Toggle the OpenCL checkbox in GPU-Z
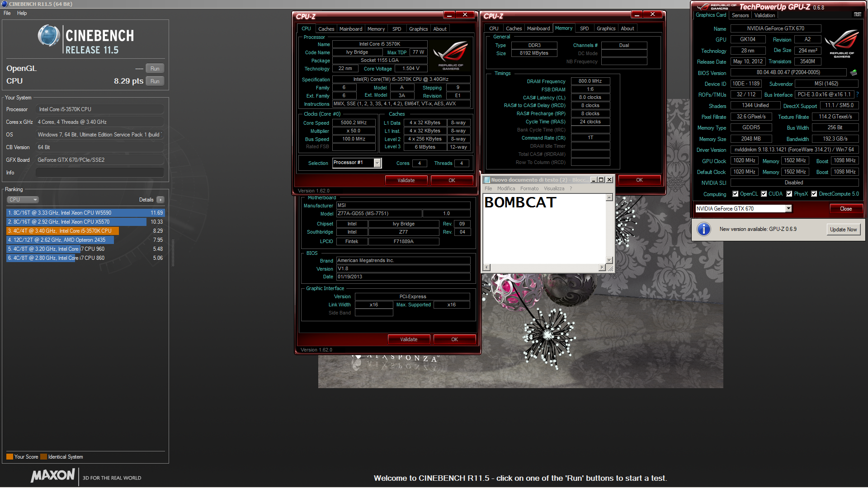This screenshot has height=488, width=868. [736, 194]
